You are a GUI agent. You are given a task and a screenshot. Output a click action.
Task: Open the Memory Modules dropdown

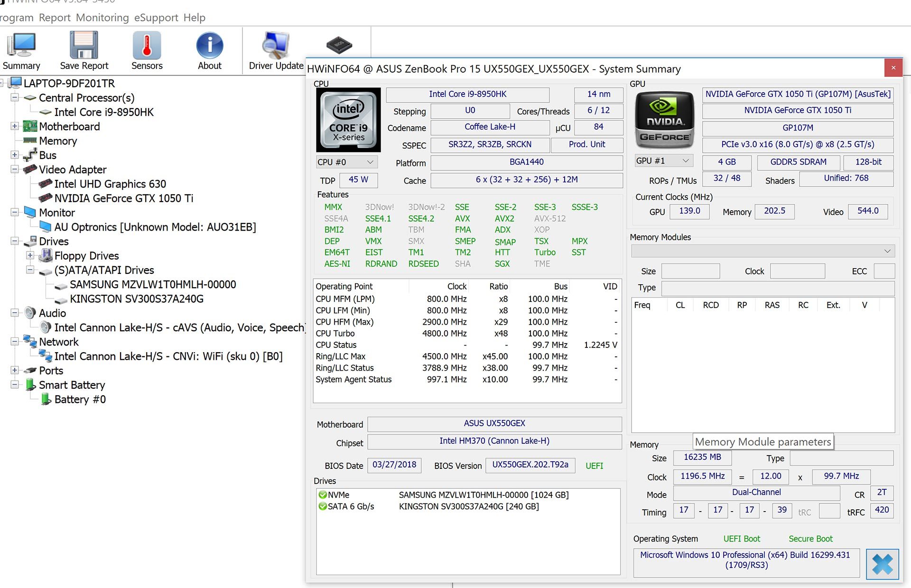763,251
